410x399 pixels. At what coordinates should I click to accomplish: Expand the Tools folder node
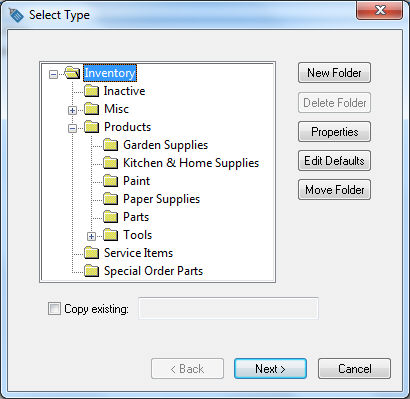click(x=91, y=236)
